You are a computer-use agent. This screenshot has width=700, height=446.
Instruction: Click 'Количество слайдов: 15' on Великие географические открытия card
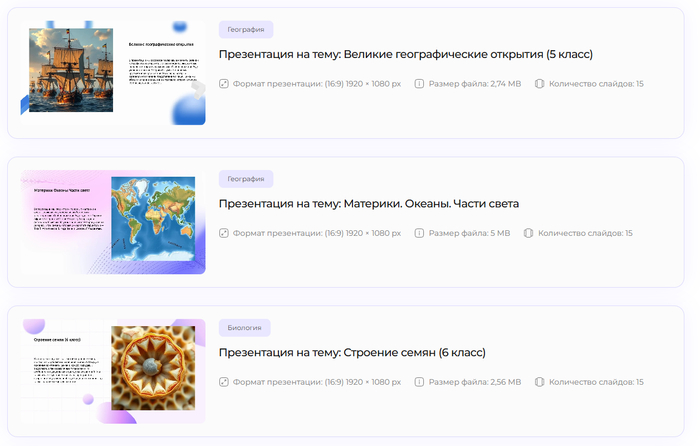596,84
